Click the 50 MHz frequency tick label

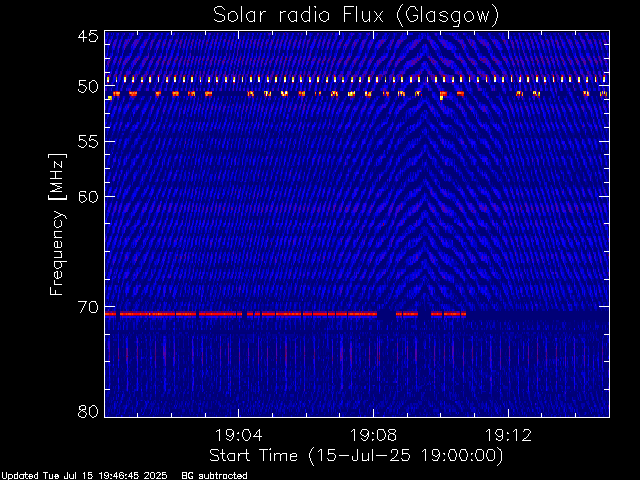coord(87,87)
